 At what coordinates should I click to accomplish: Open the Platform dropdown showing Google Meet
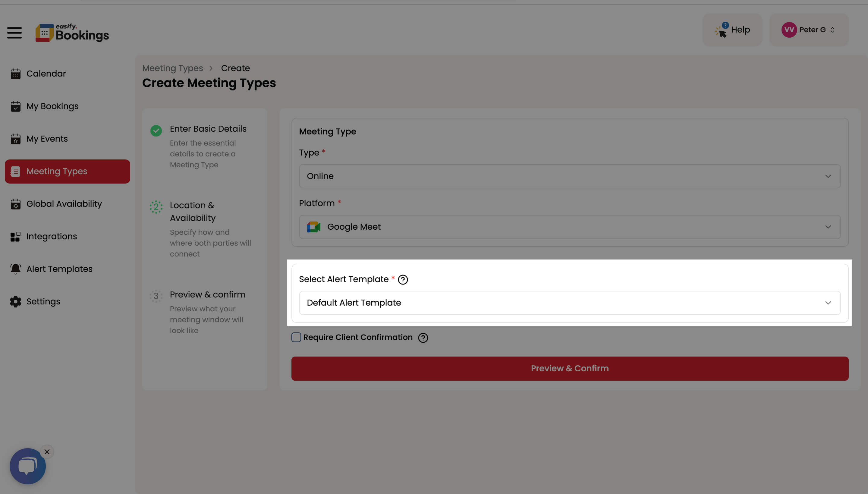570,227
